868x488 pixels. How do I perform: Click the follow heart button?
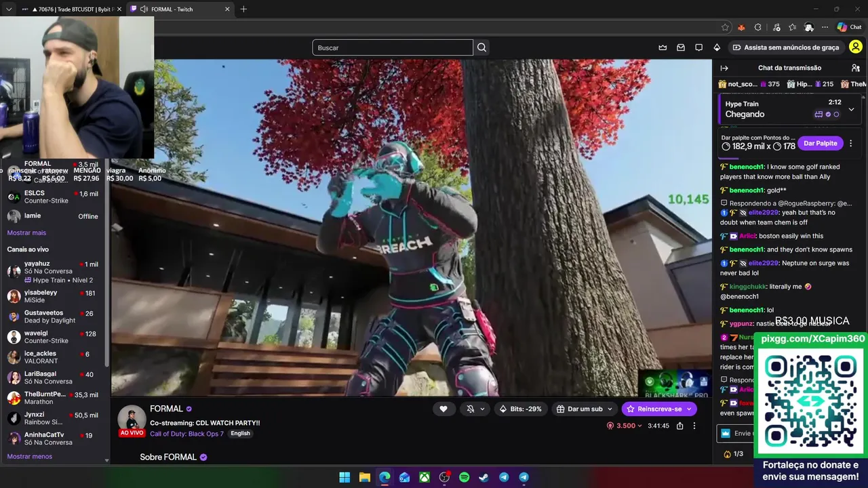click(443, 409)
